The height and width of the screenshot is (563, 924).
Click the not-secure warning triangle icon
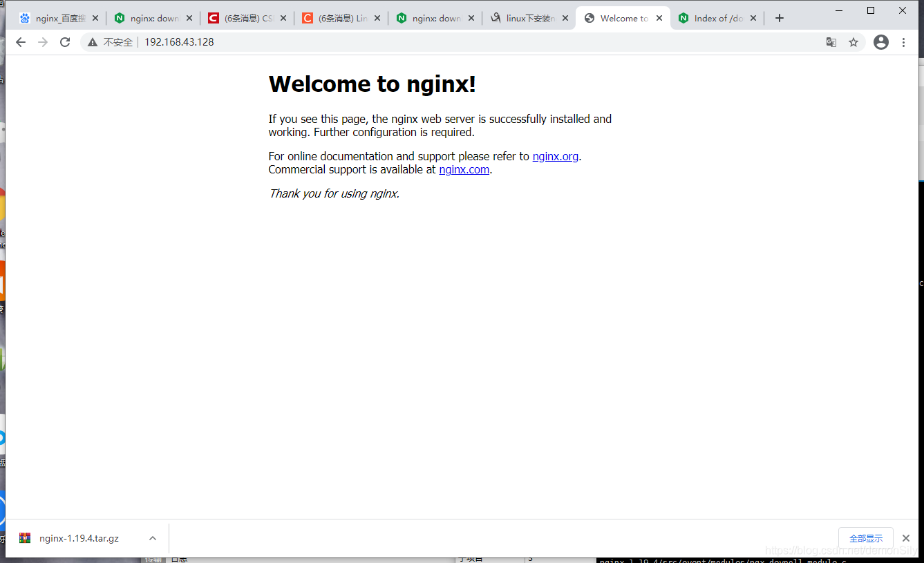[93, 42]
